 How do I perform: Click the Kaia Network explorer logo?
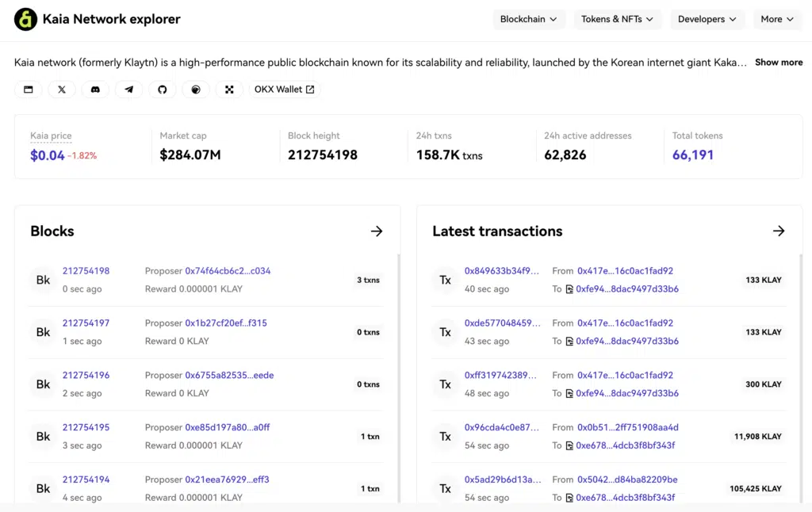(26, 19)
